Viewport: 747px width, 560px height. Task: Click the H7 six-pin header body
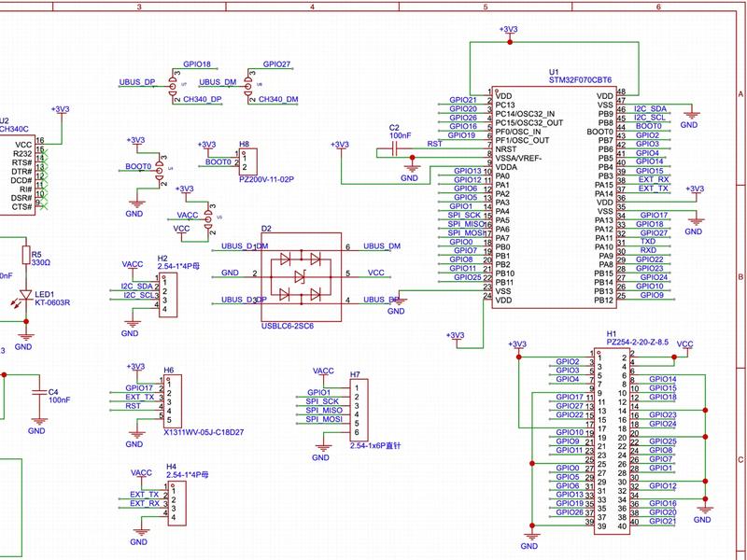(359, 410)
